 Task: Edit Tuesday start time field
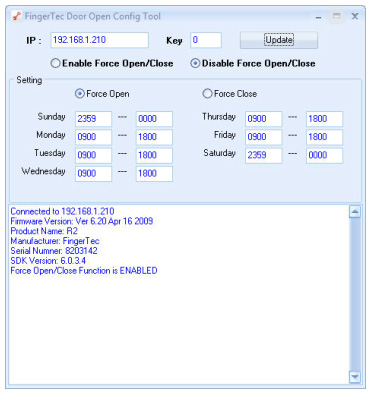point(93,155)
